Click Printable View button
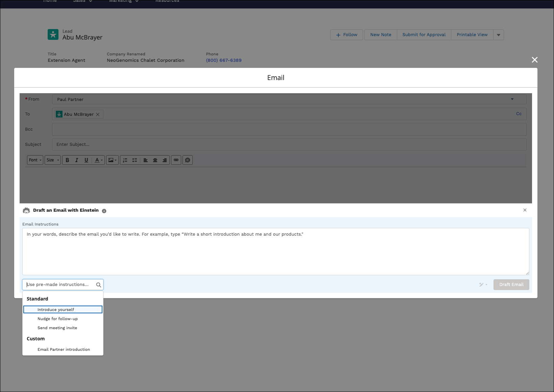The image size is (554, 392). coord(472,35)
